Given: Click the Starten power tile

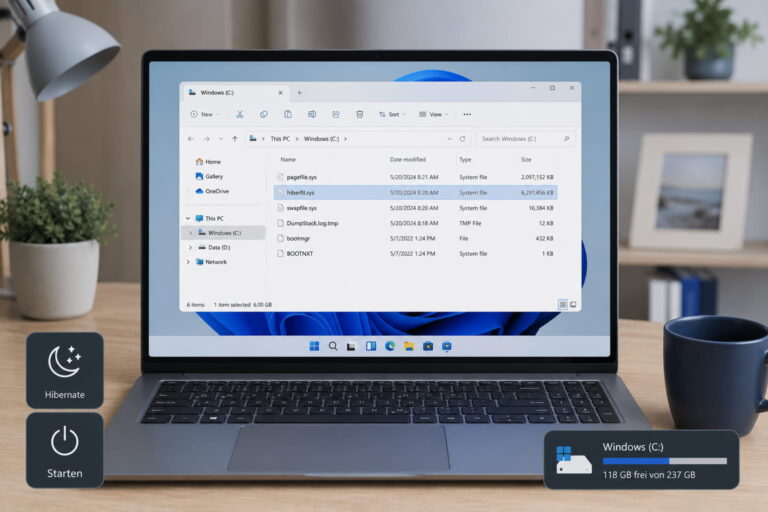Looking at the screenshot, I should [x=65, y=450].
